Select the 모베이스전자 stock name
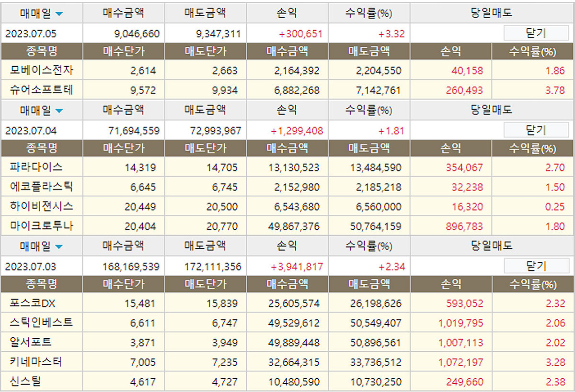575x392 pixels. (42, 71)
